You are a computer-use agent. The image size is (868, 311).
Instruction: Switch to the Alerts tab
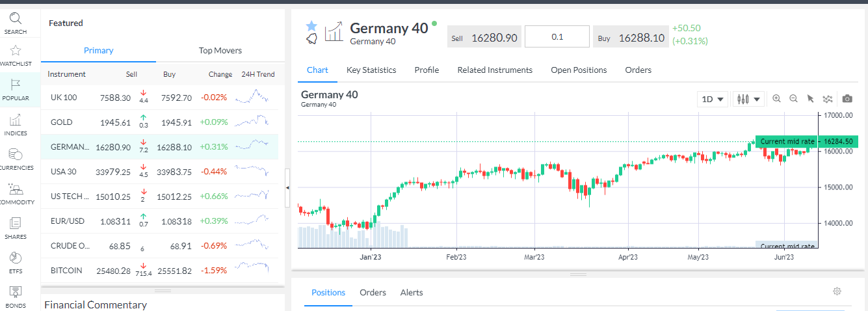(412, 292)
